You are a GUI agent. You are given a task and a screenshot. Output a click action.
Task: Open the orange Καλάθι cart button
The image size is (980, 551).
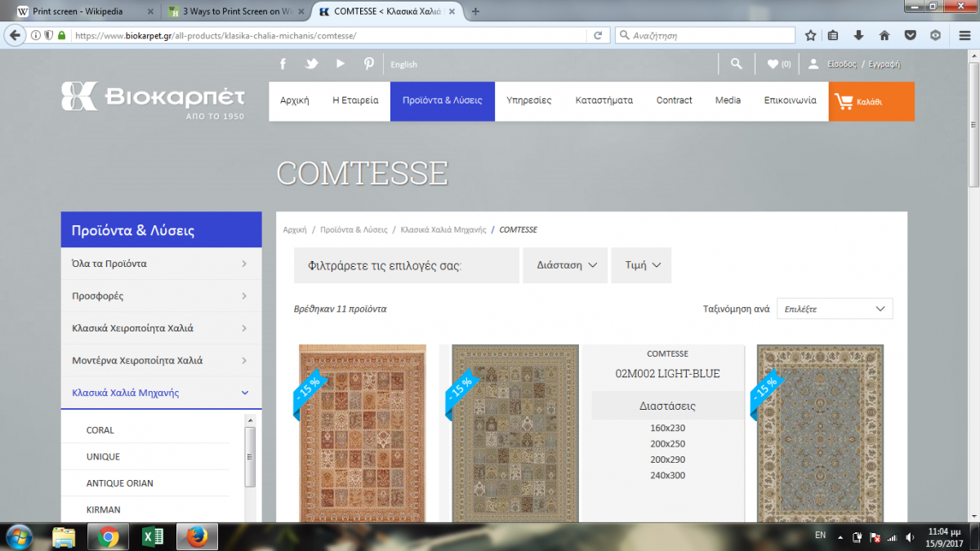[x=871, y=101]
